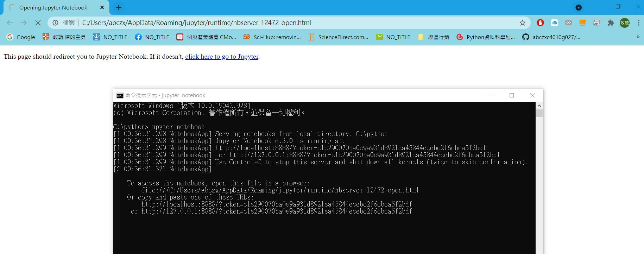Open the CMoney stock overview bookmark

click(x=206, y=37)
